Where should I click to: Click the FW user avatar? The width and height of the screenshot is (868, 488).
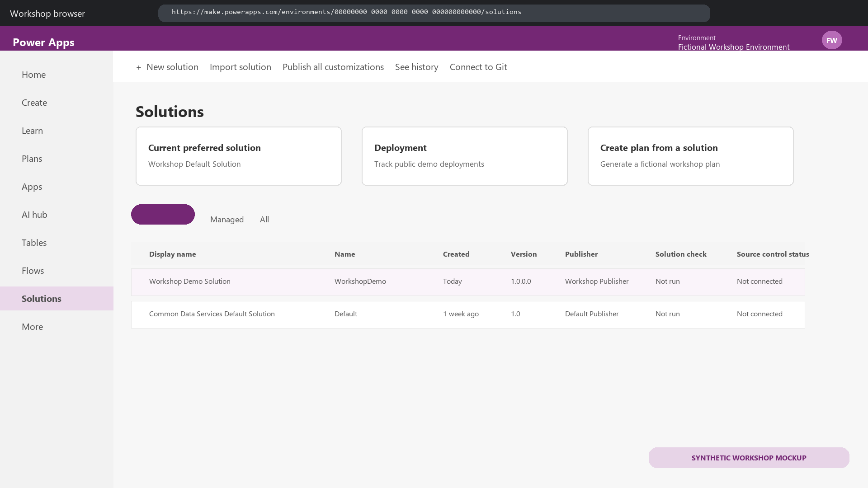[x=832, y=40]
